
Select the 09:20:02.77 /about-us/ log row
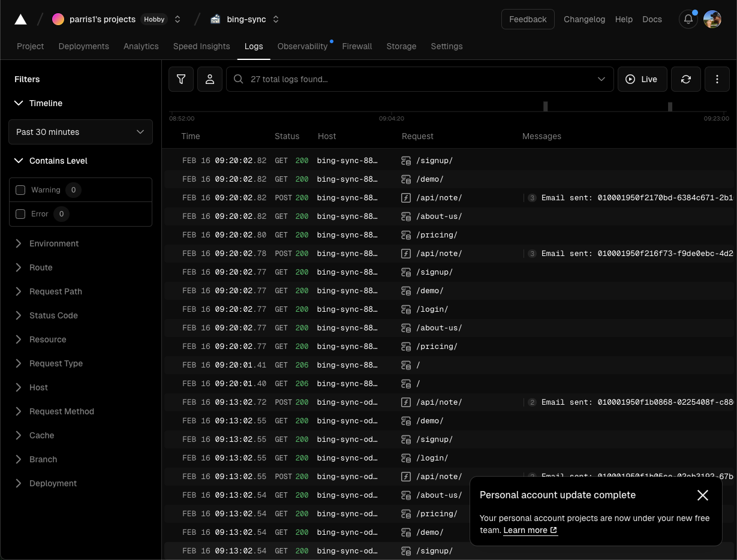click(449, 328)
